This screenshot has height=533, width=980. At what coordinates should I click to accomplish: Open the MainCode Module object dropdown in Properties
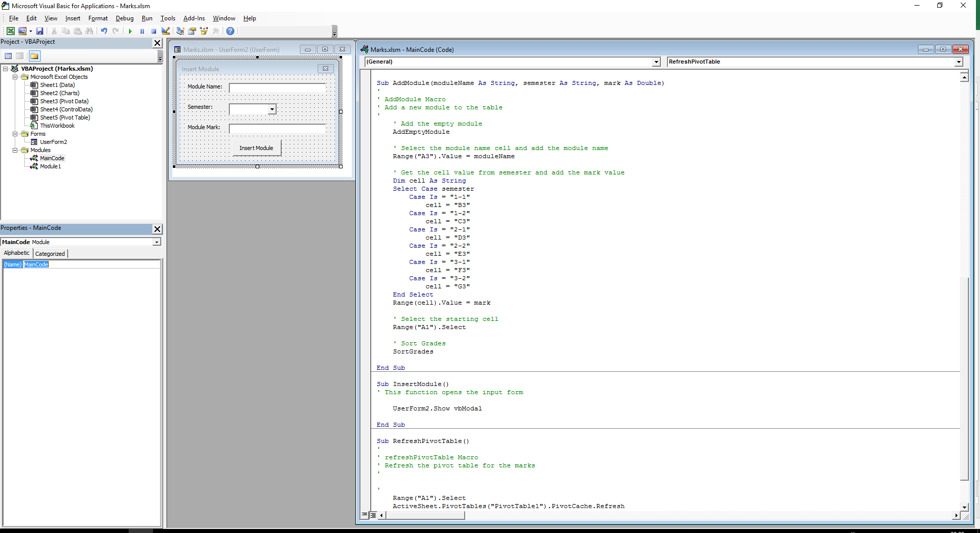pos(157,242)
